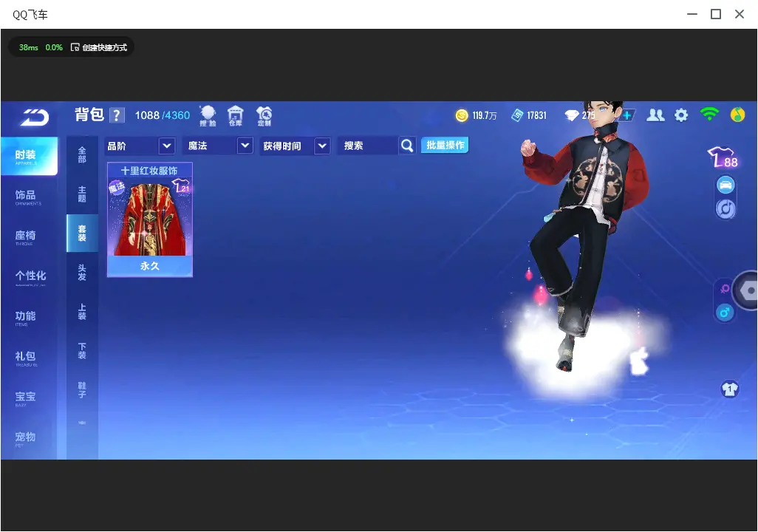Click the shirt 21 score badge on card
Image resolution: width=758 pixels, height=532 pixels.
pyautogui.click(x=181, y=186)
